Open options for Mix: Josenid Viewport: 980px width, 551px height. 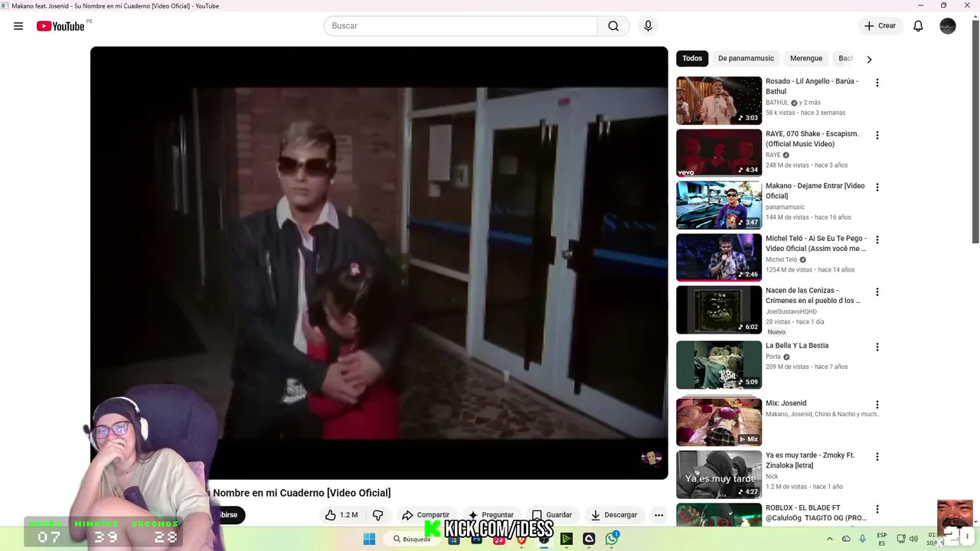(877, 405)
